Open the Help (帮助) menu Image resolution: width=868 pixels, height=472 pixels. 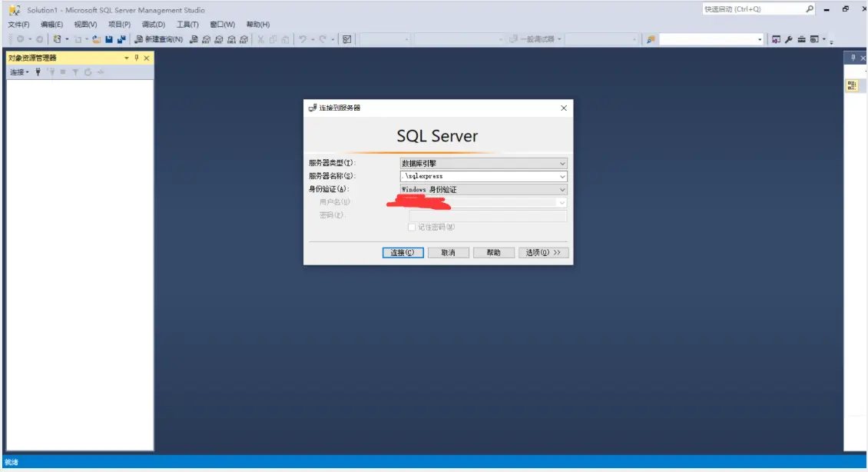coord(258,25)
